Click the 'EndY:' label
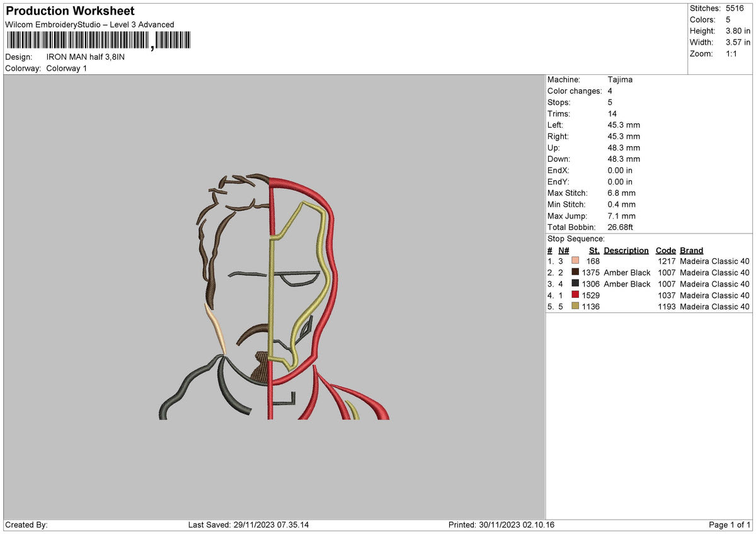Image resolution: width=756 pixels, height=534 pixels. 558,182
